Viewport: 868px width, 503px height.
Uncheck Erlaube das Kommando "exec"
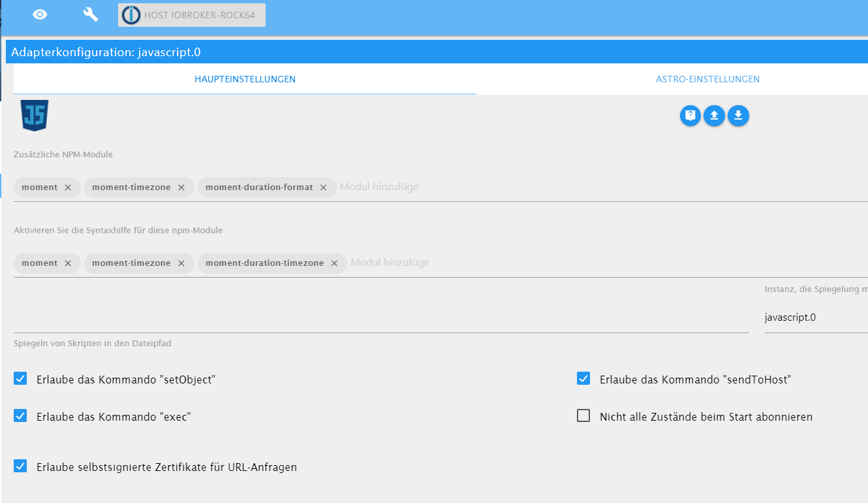pyautogui.click(x=21, y=415)
